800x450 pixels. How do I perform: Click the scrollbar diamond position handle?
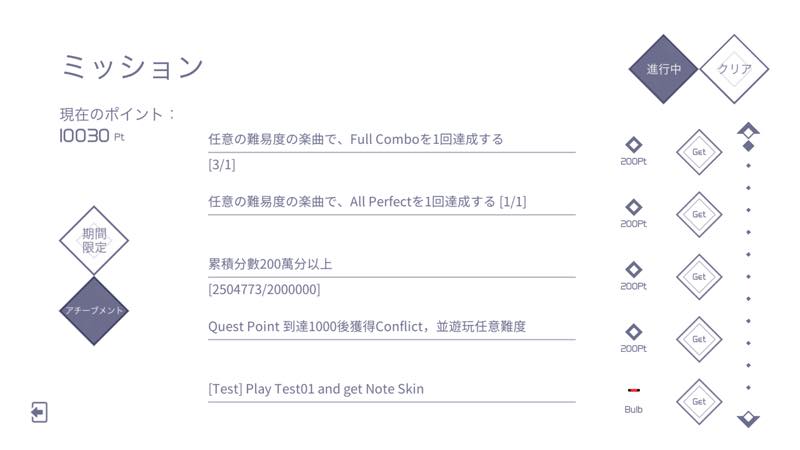tap(748, 146)
